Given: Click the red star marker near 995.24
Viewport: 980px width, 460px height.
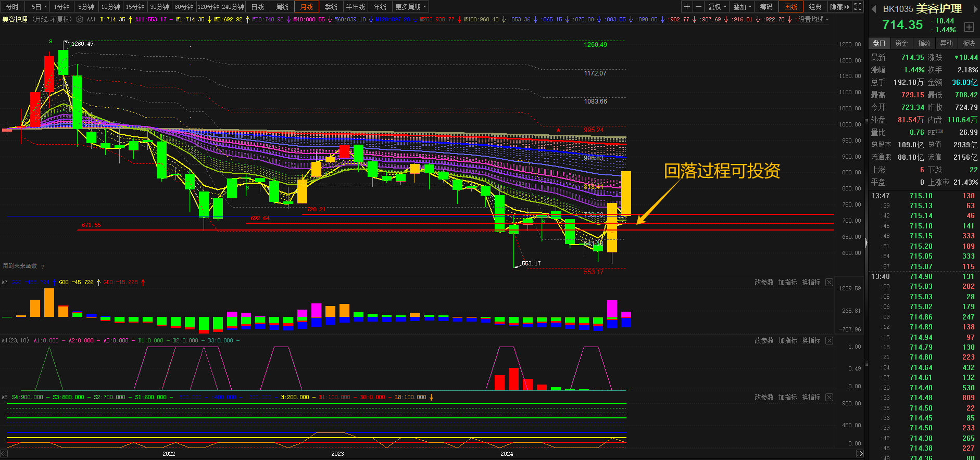Looking at the screenshot, I should click(558, 130).
